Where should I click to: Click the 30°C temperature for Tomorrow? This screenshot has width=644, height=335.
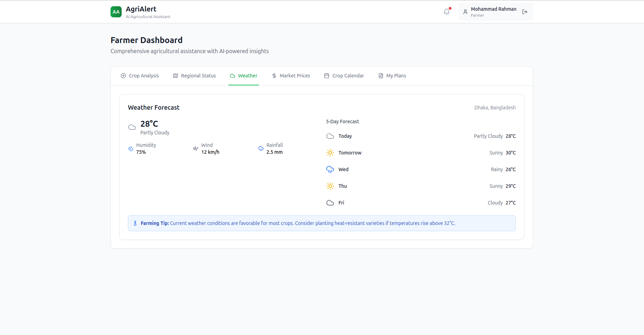tap(511, 153)
